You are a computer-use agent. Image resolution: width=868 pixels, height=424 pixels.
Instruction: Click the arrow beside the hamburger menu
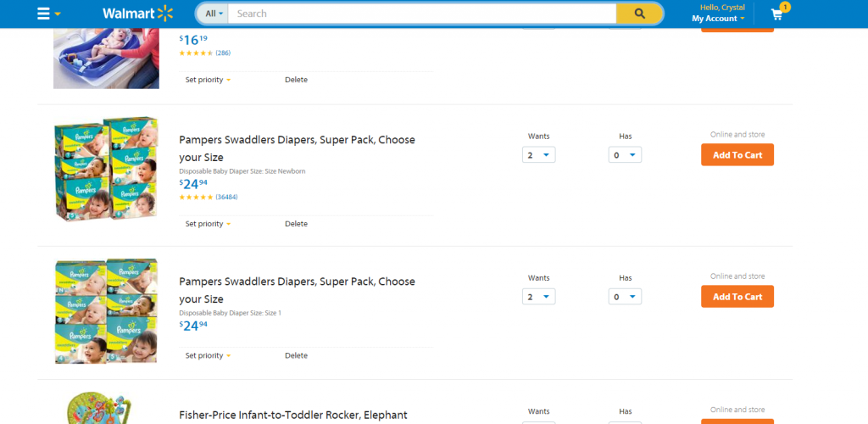coord(58,14)
